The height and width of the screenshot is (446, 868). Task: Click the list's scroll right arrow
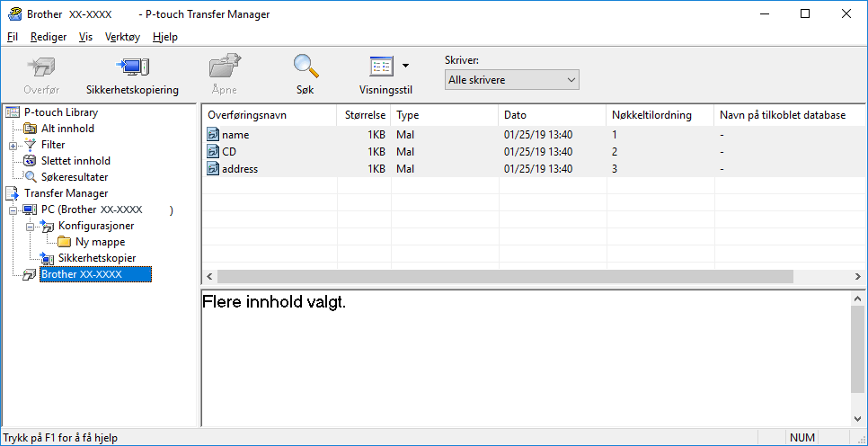click(857, 276)
